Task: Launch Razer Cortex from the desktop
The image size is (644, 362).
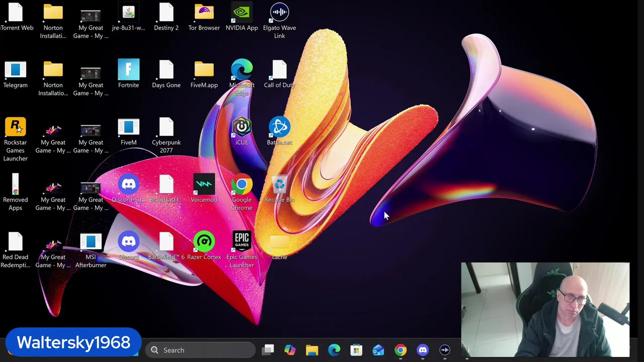Action: (x=204, y=246)
